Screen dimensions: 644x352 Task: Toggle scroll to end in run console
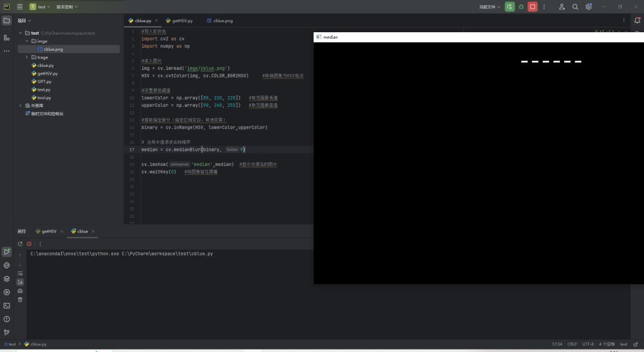coord(20,282)
